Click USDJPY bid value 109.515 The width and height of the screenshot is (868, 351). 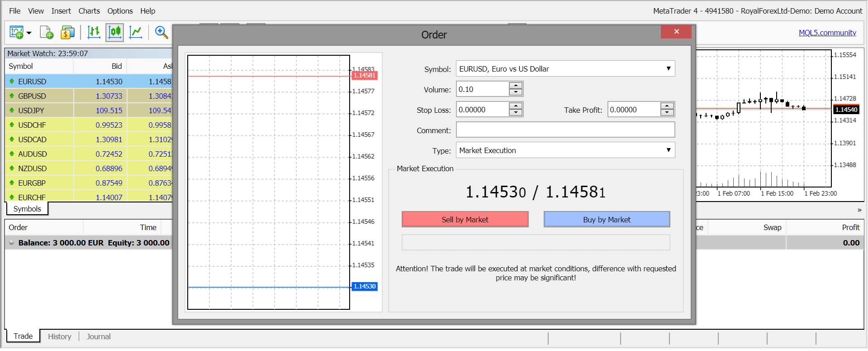(109, 111)
